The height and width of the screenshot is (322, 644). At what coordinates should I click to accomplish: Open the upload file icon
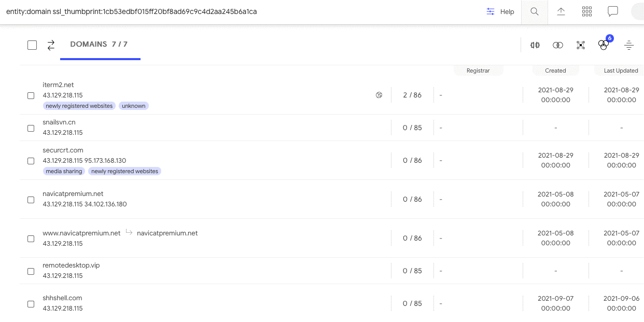click(x=561, y=11)
